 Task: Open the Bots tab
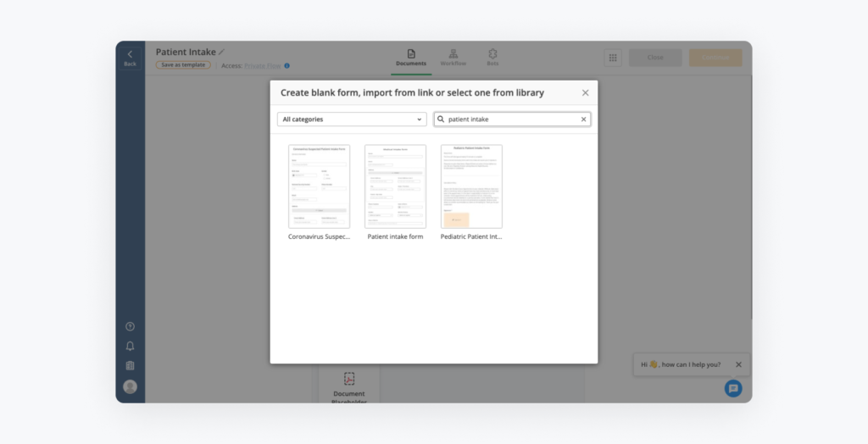point(492,58)
